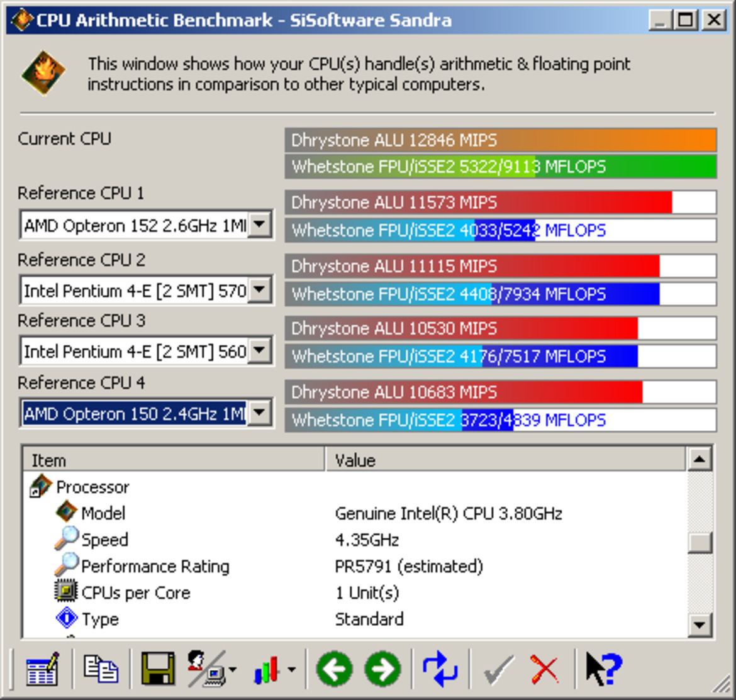Screen dimensions: 736x700
Task: Click the list scrollbar thumb
Action: click(x=700, y=543)
